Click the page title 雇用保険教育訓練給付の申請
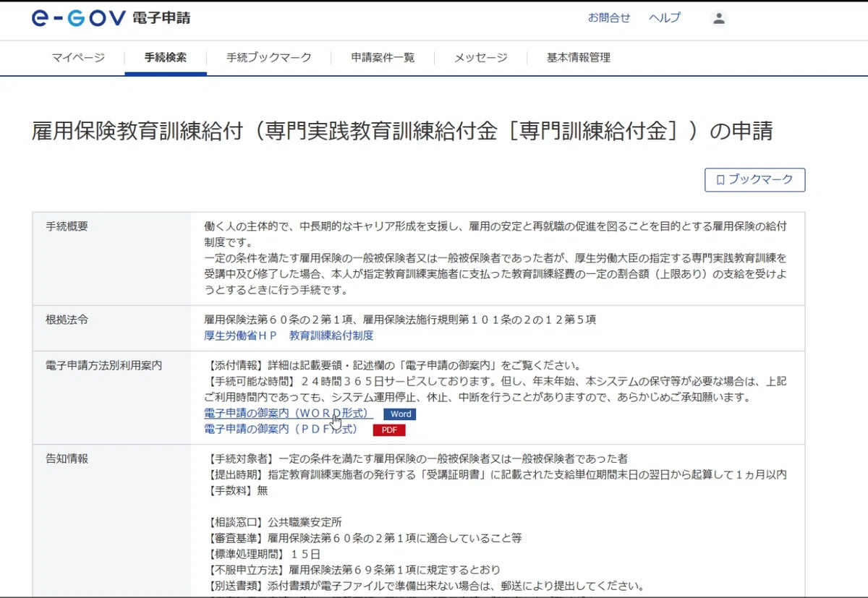The image size is (868, 598). (x=402, y=131)
